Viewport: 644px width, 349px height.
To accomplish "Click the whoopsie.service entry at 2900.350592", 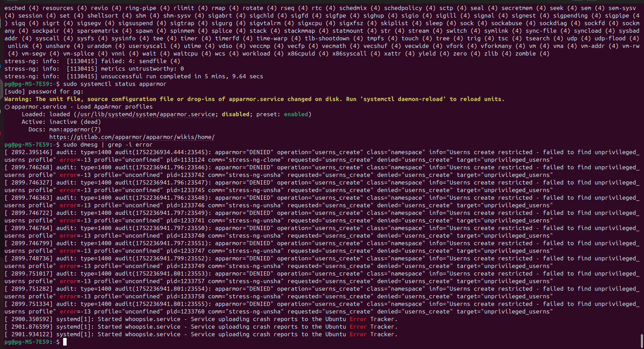I will point(153,319).
